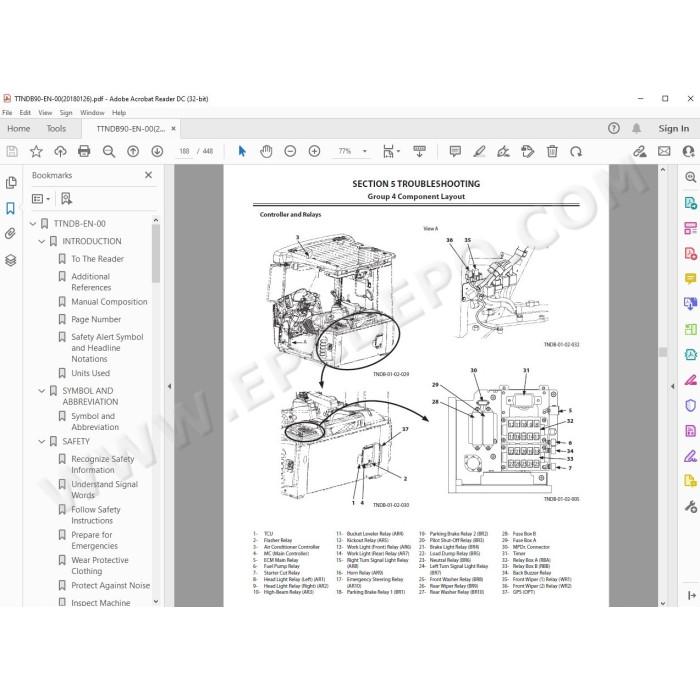Viewport: 700px width, 700px height.
Task: Open the Protect shield tool
Action: (x=690, y=405)
